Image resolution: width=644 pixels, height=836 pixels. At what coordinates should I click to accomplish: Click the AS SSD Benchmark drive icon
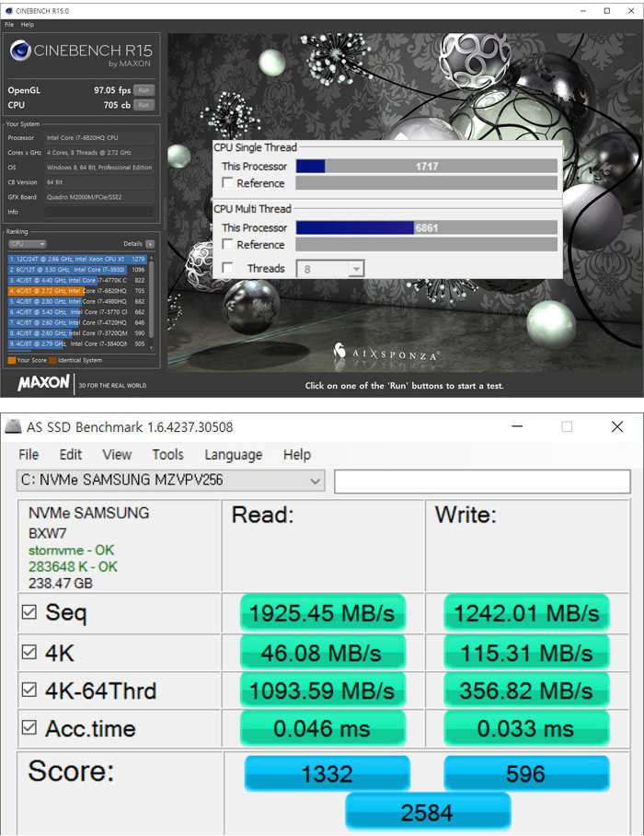point(13,427)
